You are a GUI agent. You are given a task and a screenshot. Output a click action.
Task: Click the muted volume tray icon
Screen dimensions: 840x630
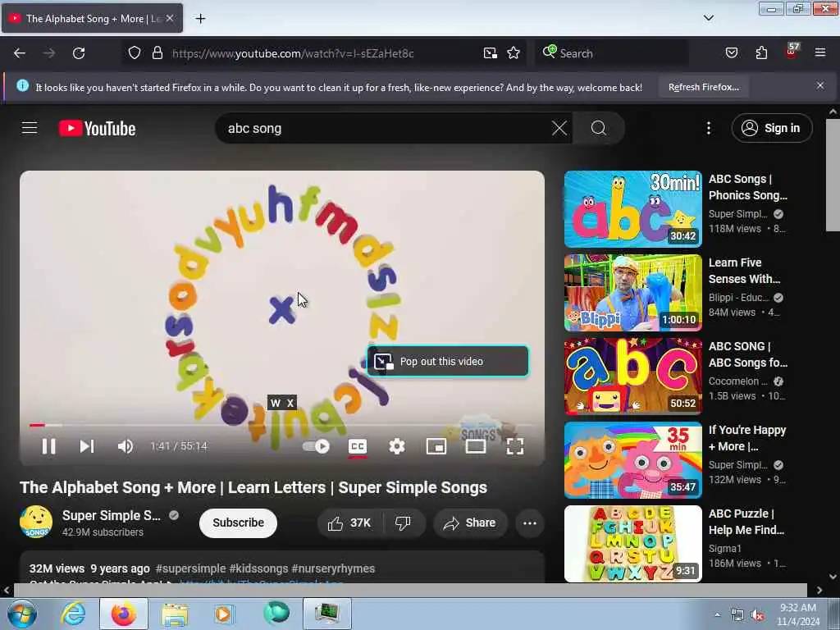(x=757, y=615)
